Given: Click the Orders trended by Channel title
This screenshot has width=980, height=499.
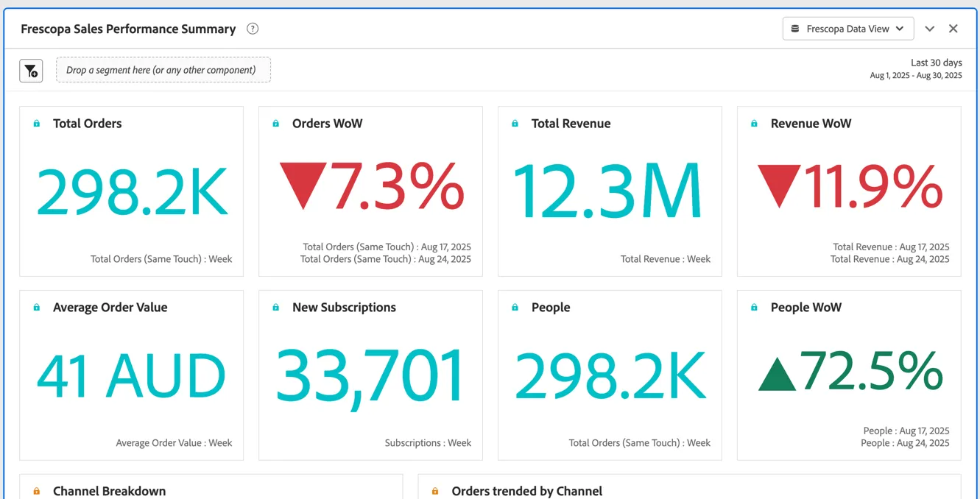Looking at the screenshot, I should [x=527, y=491].
